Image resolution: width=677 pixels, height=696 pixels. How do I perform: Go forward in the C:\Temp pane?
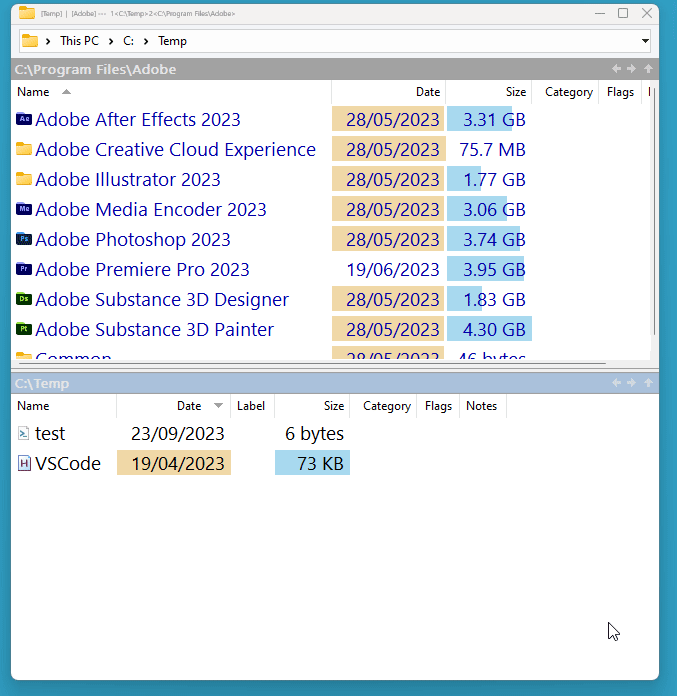[x=631, y=383]
